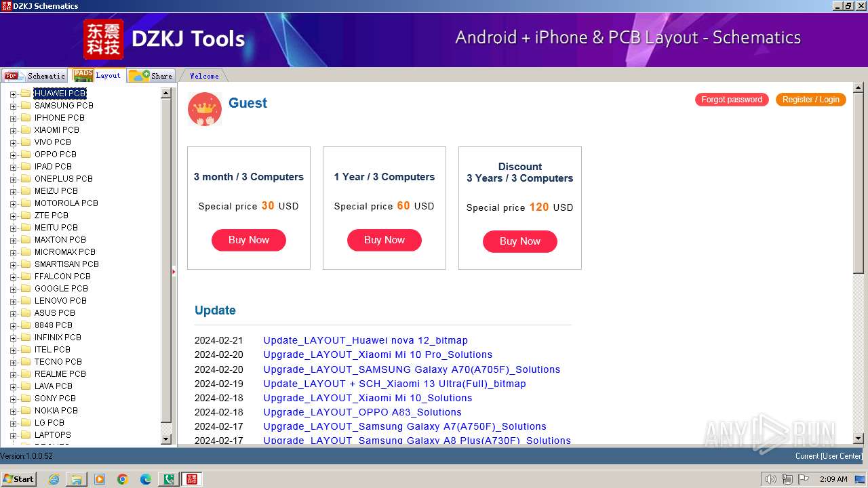Open the Windows Start menu

[19, 479]
